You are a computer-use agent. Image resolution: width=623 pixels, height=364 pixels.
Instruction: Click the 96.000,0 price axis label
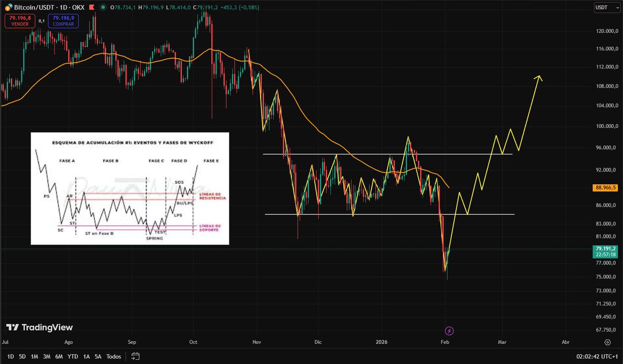click(606, 147)
